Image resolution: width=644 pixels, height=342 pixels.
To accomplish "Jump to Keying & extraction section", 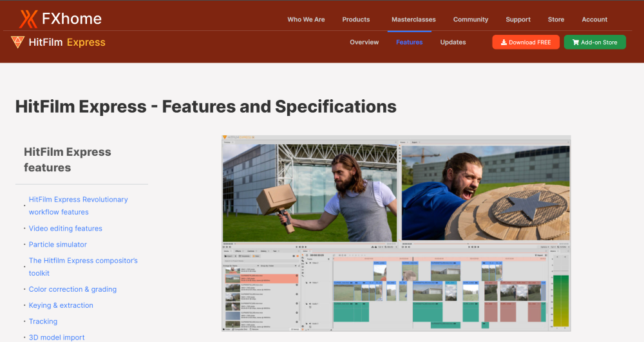I will [x=61, y=305].
